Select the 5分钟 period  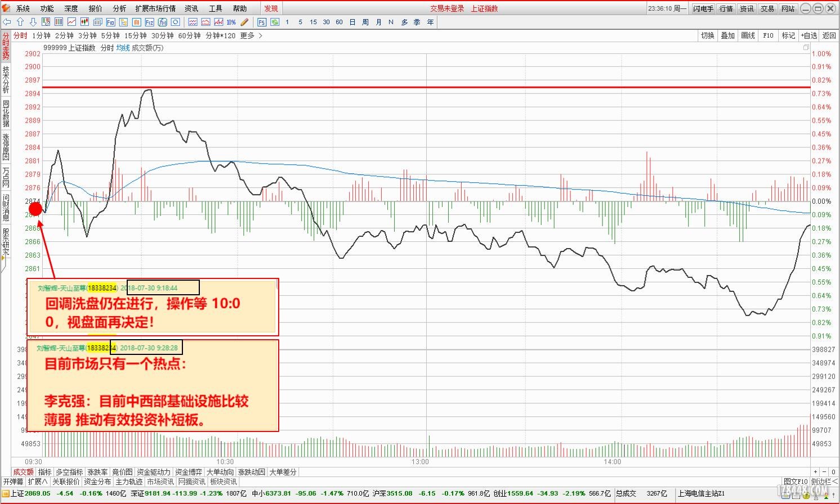pos(110,35)
